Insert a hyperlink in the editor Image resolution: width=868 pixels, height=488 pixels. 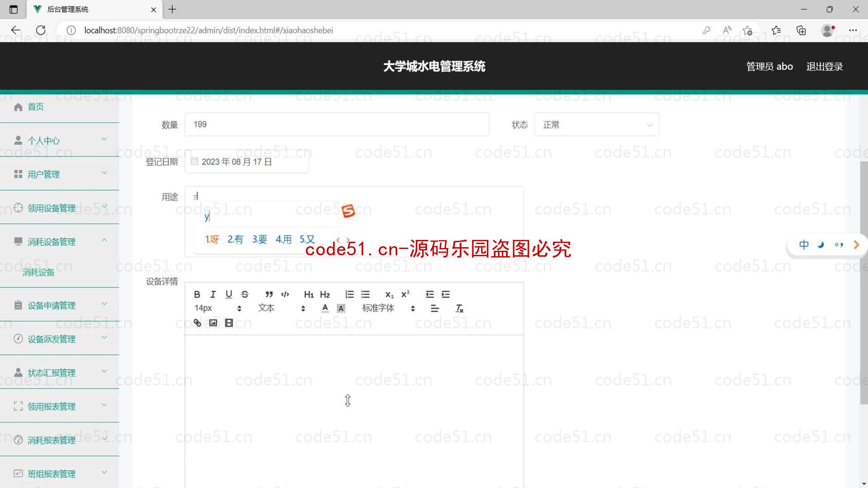197,323
